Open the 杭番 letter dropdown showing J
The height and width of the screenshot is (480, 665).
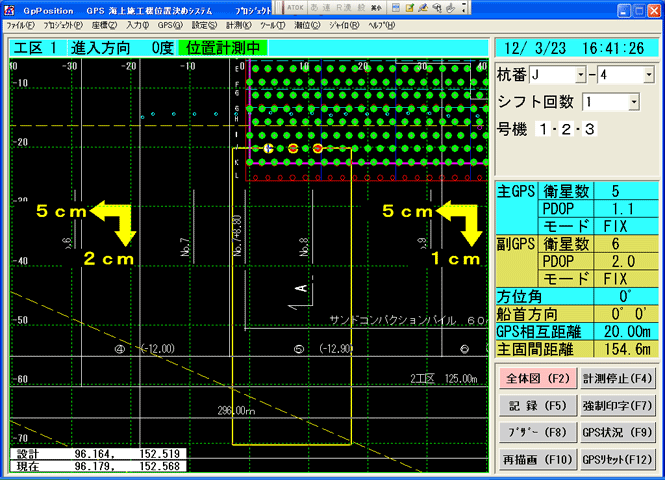[580, 76]
